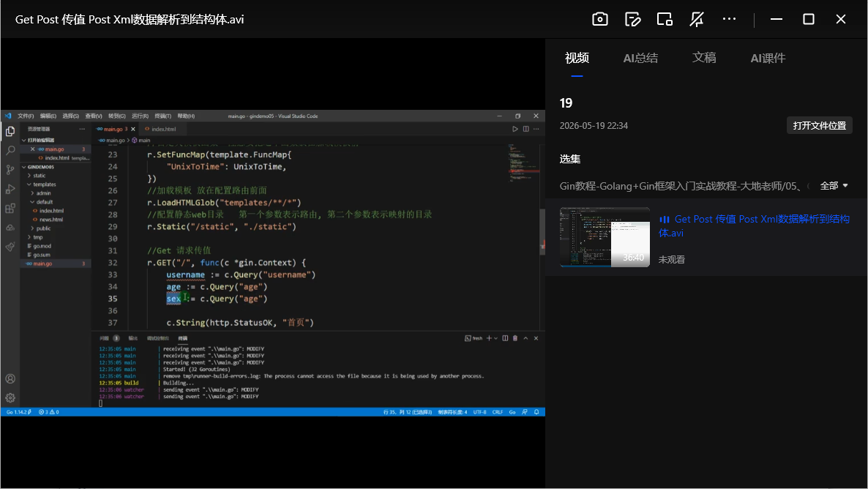Open the three-dot more options menu in player header

point(729,19)
